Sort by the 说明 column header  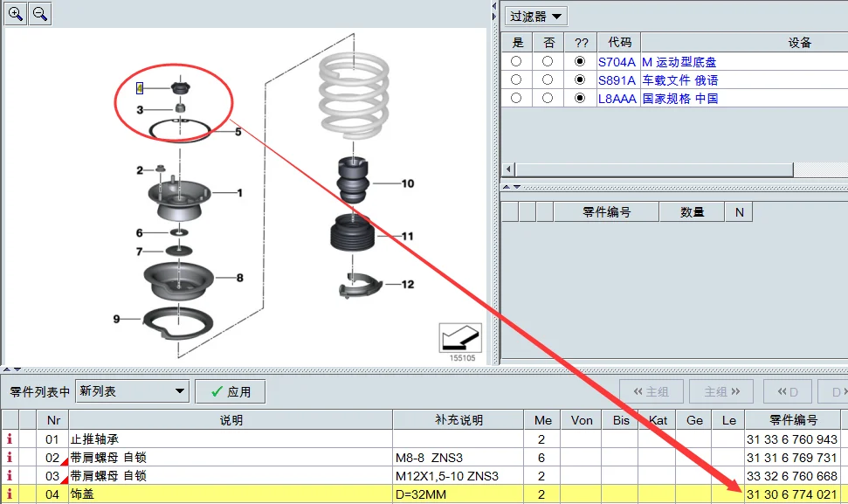coord(231,420)
